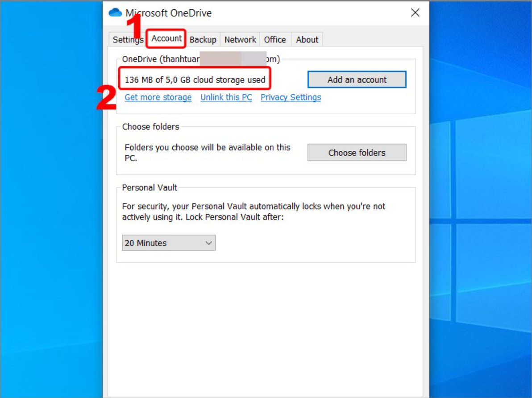This screenshot has height=398, width=532.
Task: Open the Privacy Settings link
Action: 291,97
